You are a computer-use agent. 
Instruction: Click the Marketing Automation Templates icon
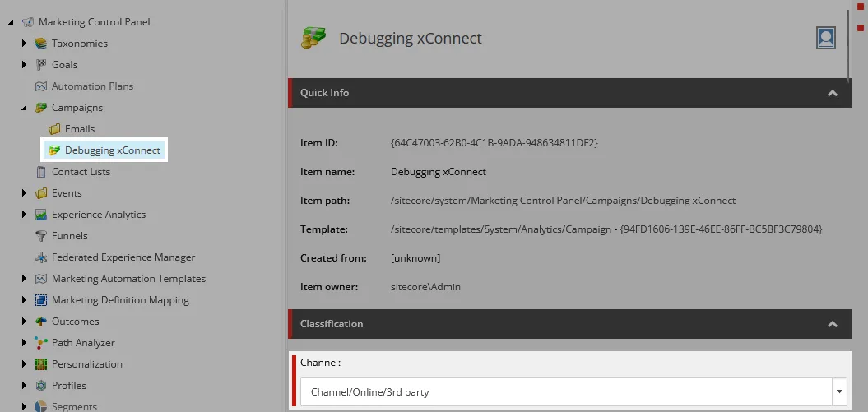[41, 279]
